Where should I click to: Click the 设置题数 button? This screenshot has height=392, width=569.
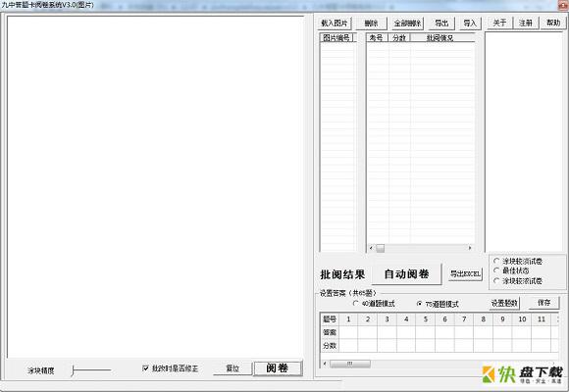tap(504, 303)
